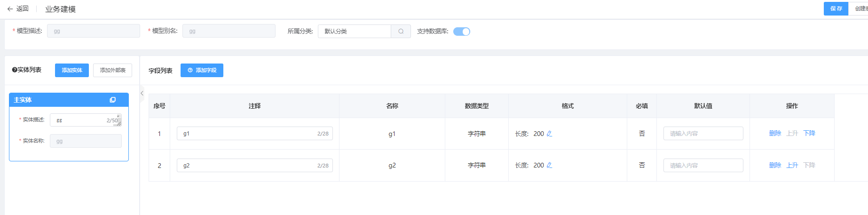Click the default value input for g2
Screen dimensions: 868x215
click(703, 165)
